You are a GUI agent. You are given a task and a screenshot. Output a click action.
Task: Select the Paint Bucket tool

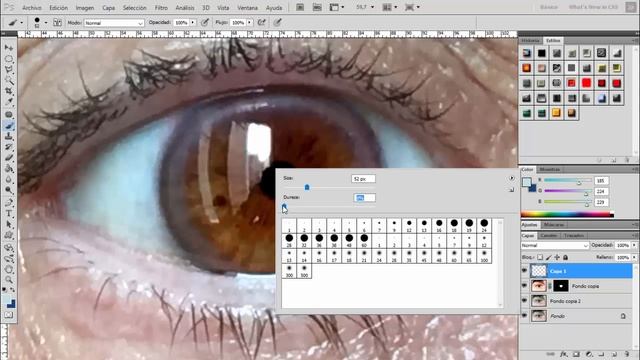tap(9, 168)
